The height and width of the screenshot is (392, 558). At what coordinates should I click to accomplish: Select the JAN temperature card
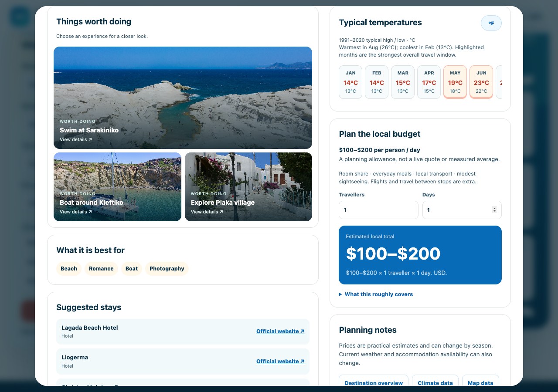350,82
